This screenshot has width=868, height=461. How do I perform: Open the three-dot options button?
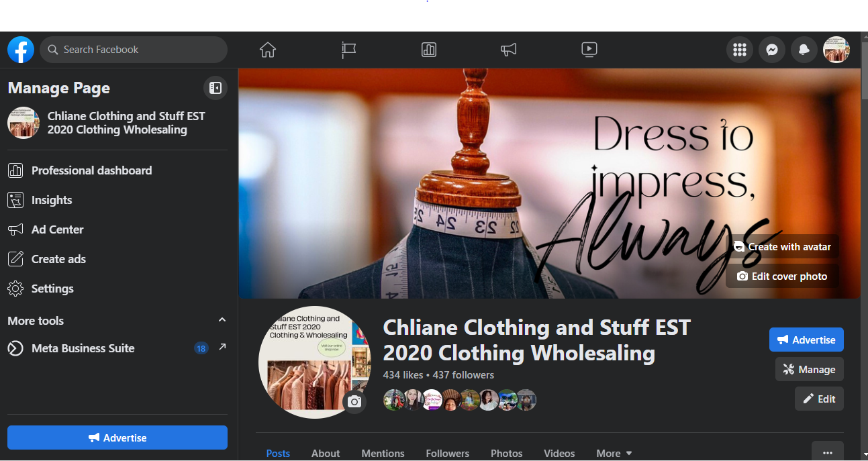click(828, 452)
